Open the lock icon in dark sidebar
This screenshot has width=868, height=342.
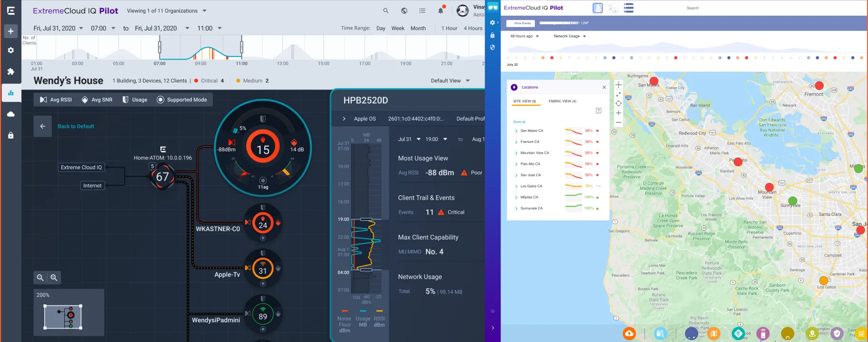pyautogui.click(x=10, y=135)
